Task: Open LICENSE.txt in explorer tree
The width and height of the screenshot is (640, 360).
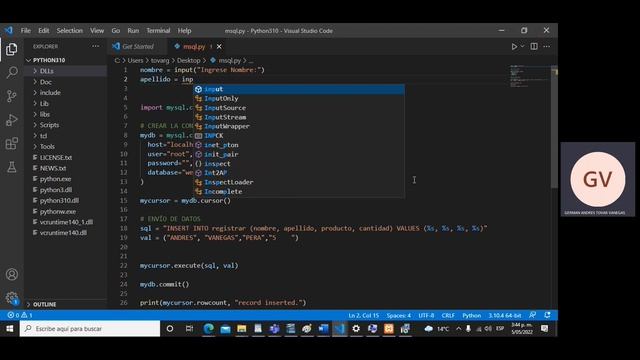Action: click(x=56, y=157)
